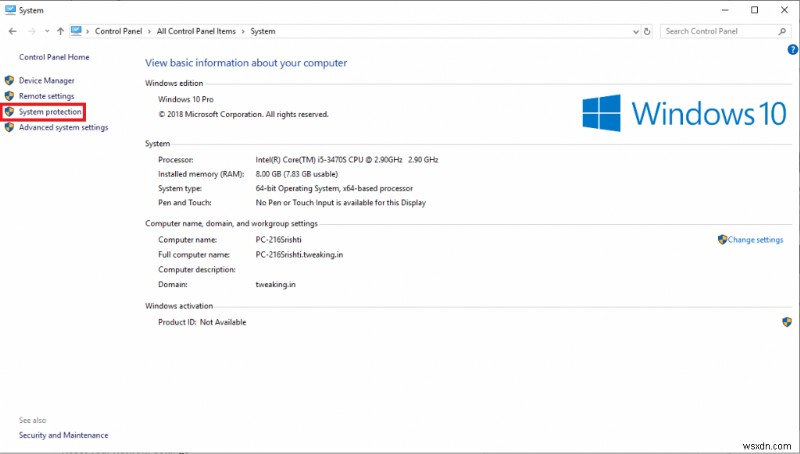Close the System window
The height and width of the screenshot is (454, 800).
click(784, 10)
